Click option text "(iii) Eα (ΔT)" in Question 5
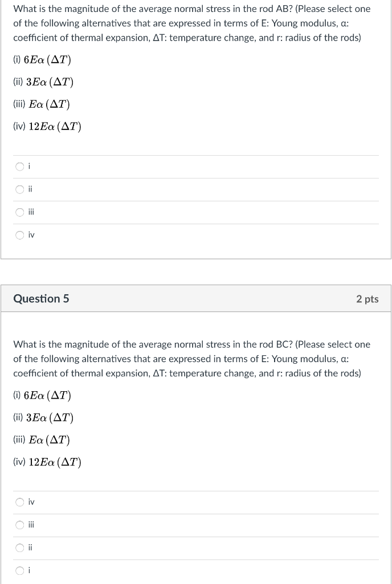 point(42,439)
